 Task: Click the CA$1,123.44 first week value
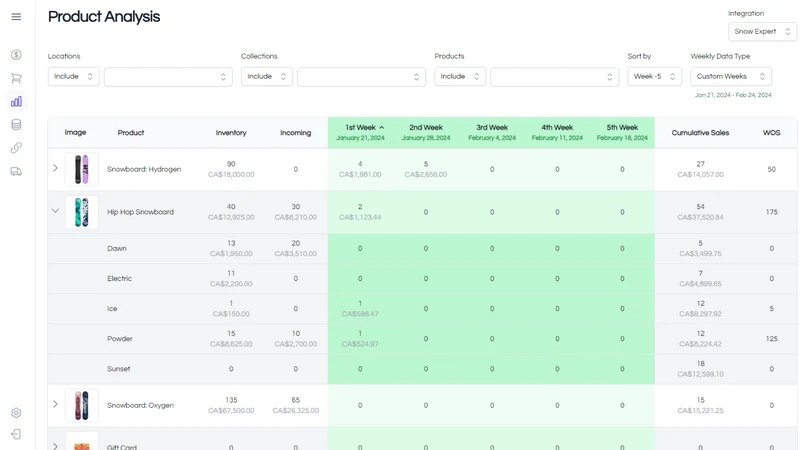tap(360, 217)
